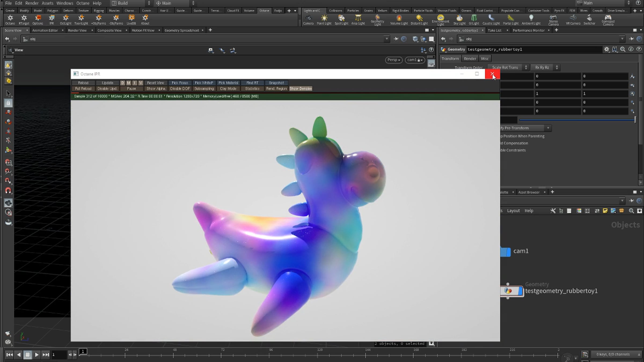644x362 pixels.
Task: Add a GI Light
Action: (474, 20)
